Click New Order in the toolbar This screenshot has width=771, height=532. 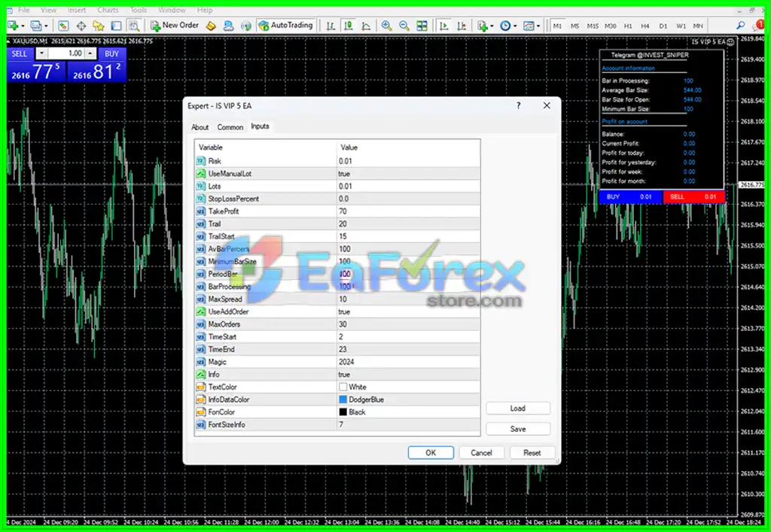tap(175, 26)
